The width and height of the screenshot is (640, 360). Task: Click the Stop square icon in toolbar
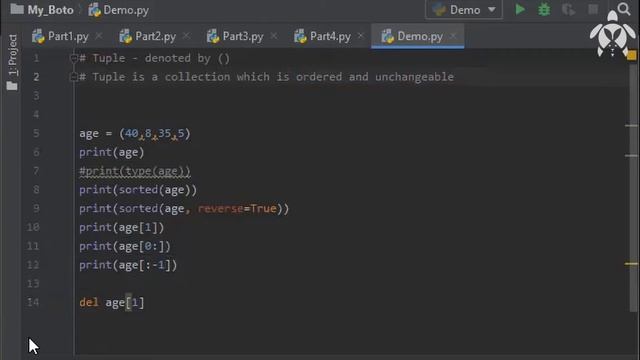(x=593, y=9)
